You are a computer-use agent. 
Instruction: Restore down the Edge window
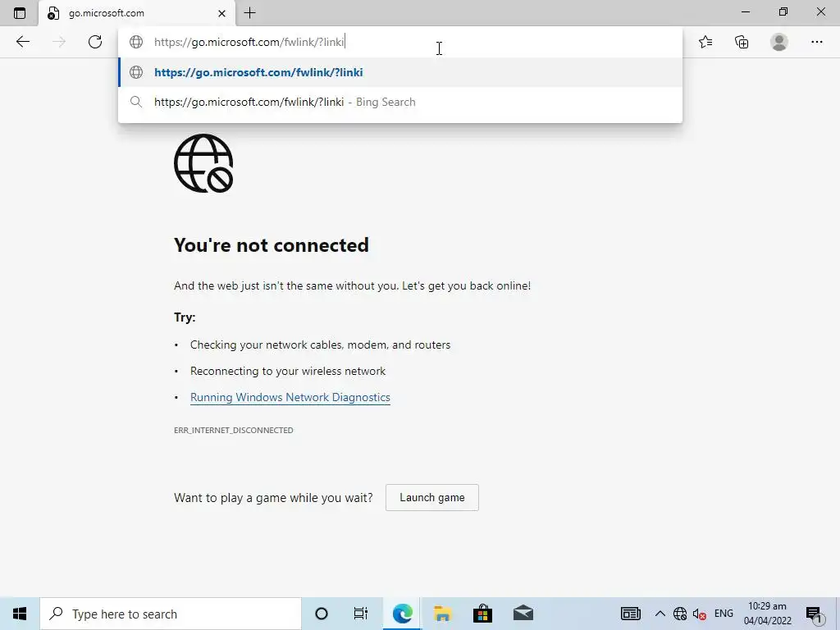click(783, 11)
